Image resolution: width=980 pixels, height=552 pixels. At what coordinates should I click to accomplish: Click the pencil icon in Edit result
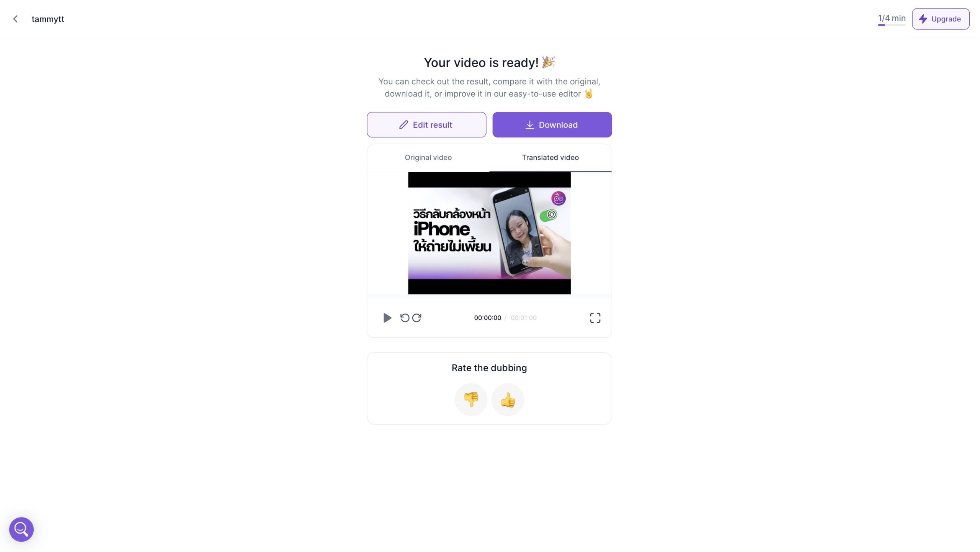coord(403,125)
